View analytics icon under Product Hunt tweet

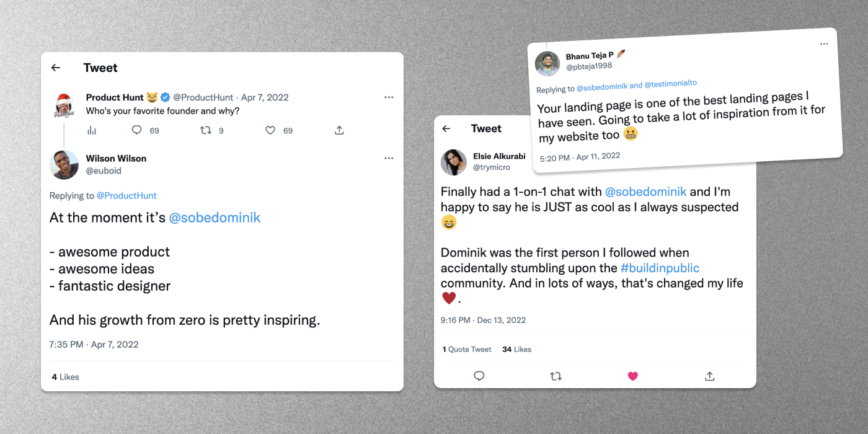(92, 130)
